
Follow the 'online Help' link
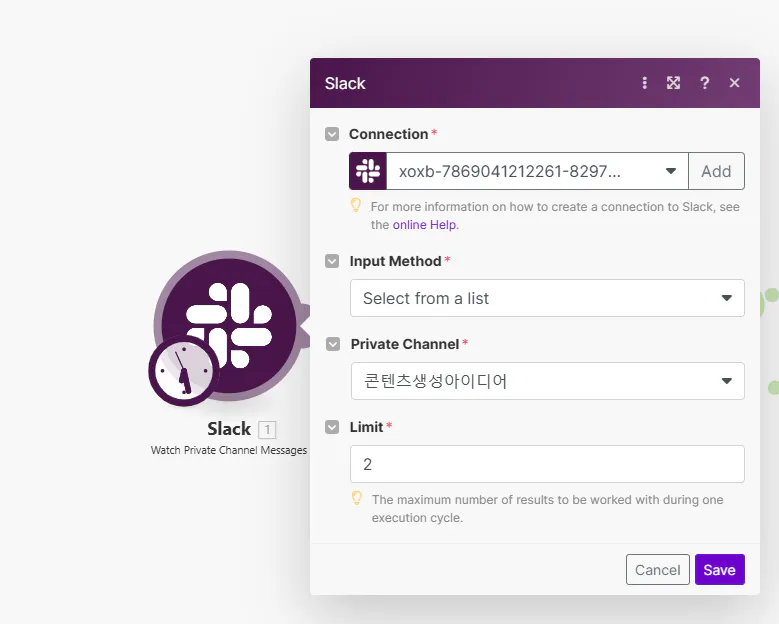425,225
